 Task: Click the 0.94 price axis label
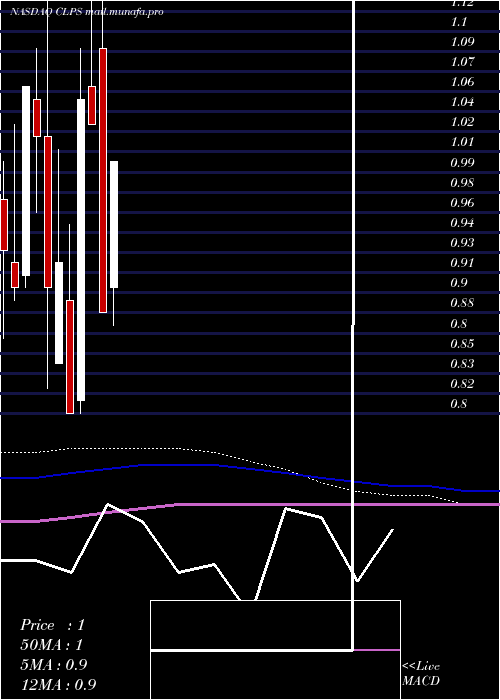(x=463, y=223)
